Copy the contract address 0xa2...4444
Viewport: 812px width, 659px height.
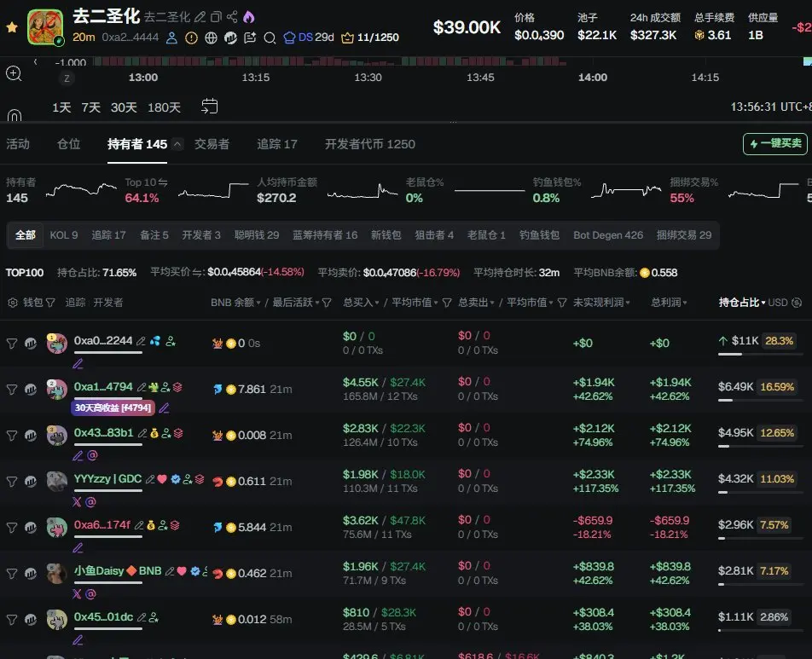pos(130,38)
